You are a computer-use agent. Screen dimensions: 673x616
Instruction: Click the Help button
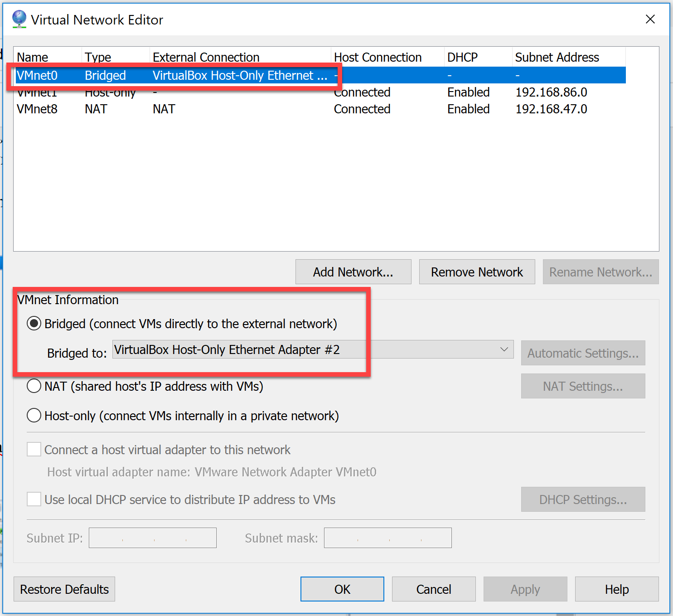click(x=616, y=589)
